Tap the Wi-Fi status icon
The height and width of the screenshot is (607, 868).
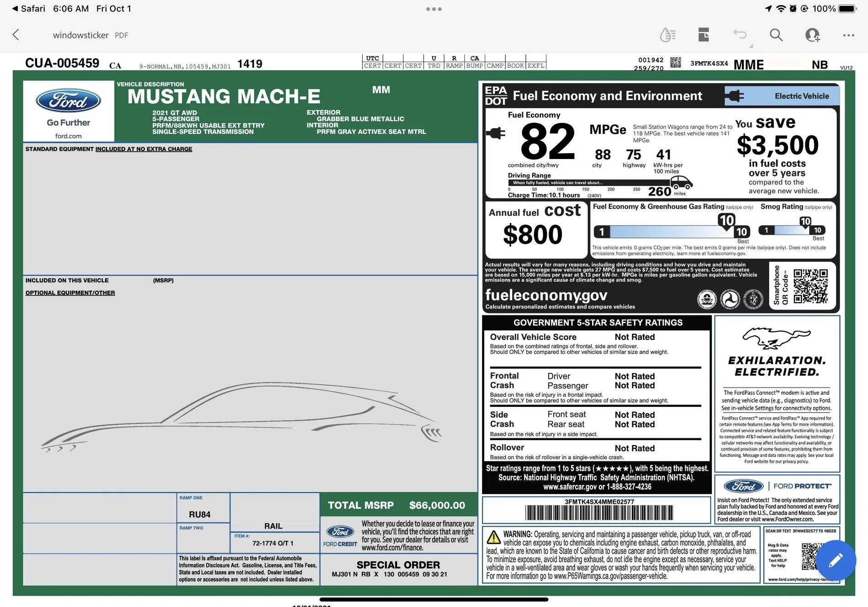(x=781, y=9)
